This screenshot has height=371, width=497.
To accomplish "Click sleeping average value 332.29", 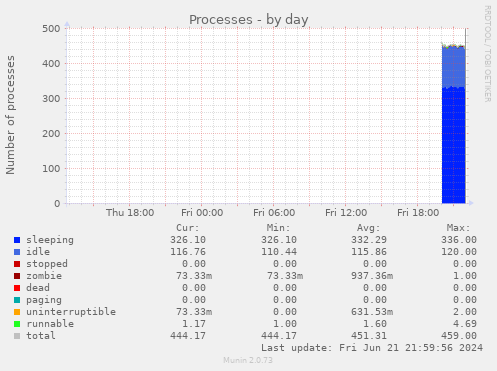I will [x=369, y=240].
